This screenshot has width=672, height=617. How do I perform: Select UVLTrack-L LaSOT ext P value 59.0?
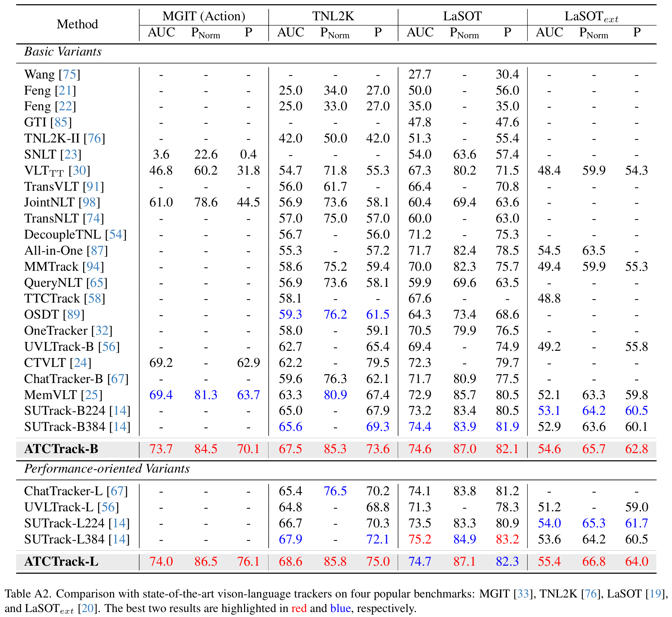point(637,507)
